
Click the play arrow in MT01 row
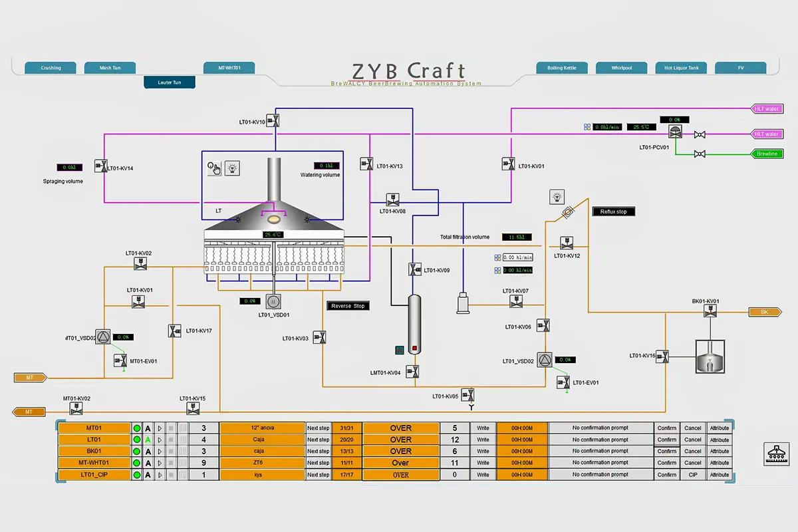point(160,428)
